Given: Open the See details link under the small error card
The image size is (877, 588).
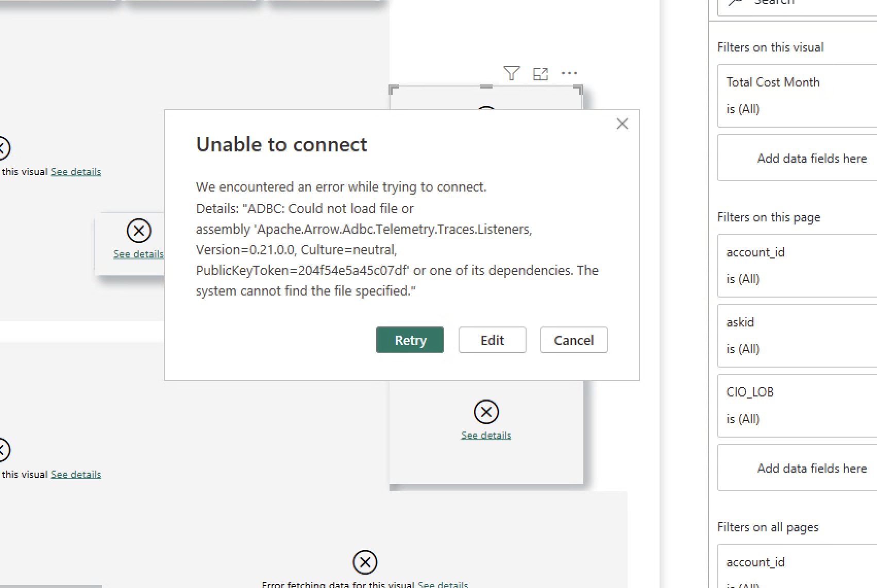Looking at the screenshot, I should click(138, 254).
